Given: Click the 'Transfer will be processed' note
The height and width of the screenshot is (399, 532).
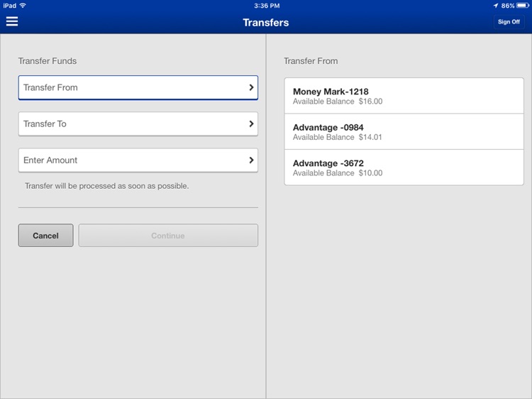Looking at the screenshot, I should 107,186.
